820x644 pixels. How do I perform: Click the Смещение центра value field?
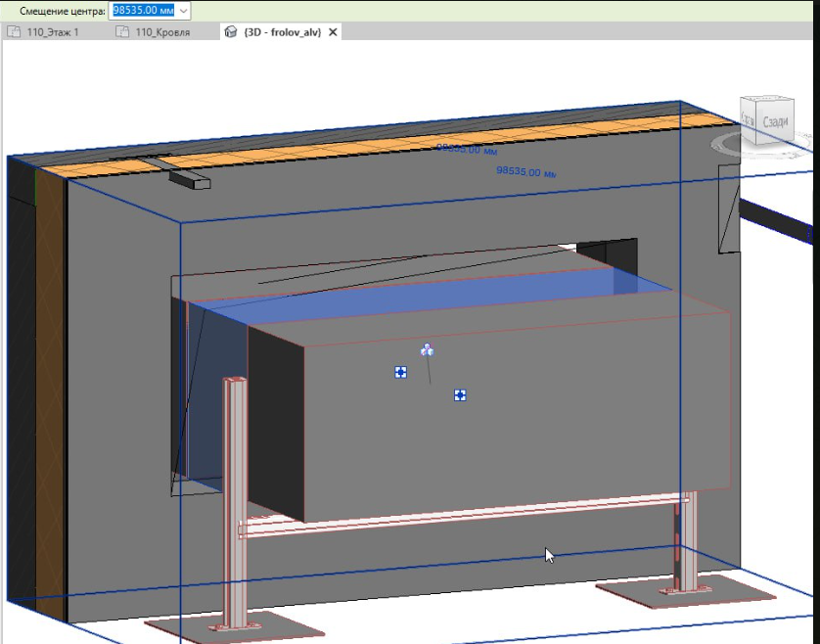pyautogui.click(x=143, y=11)
